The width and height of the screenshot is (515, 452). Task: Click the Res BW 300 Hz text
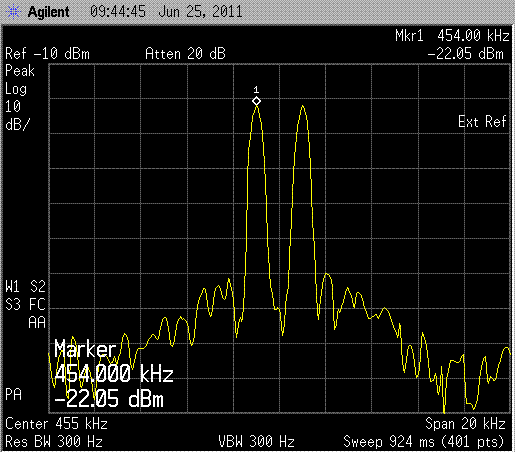54,442
